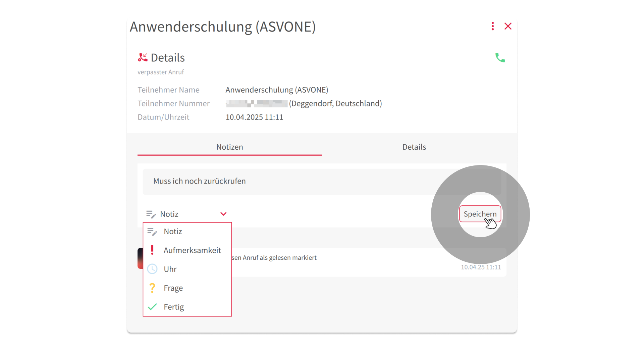Click the missed call icon beside Details
644x349 pixels.
coord(143,58)
